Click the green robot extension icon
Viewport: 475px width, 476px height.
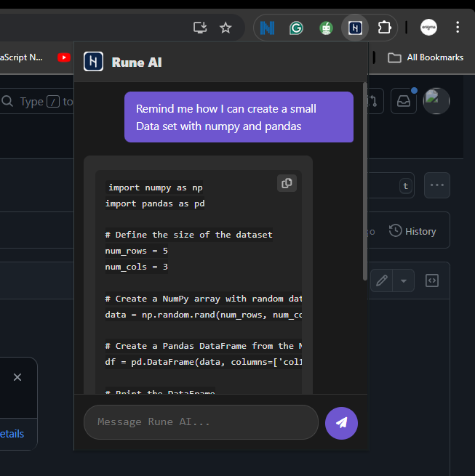click(326, 28)
